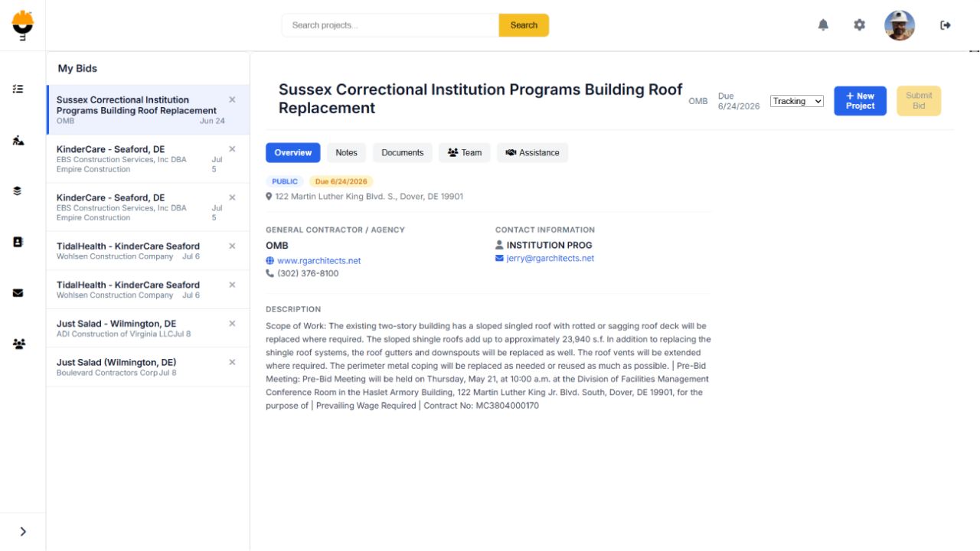Open the envelope messages icon in sidebar

(x=18, y=292)
